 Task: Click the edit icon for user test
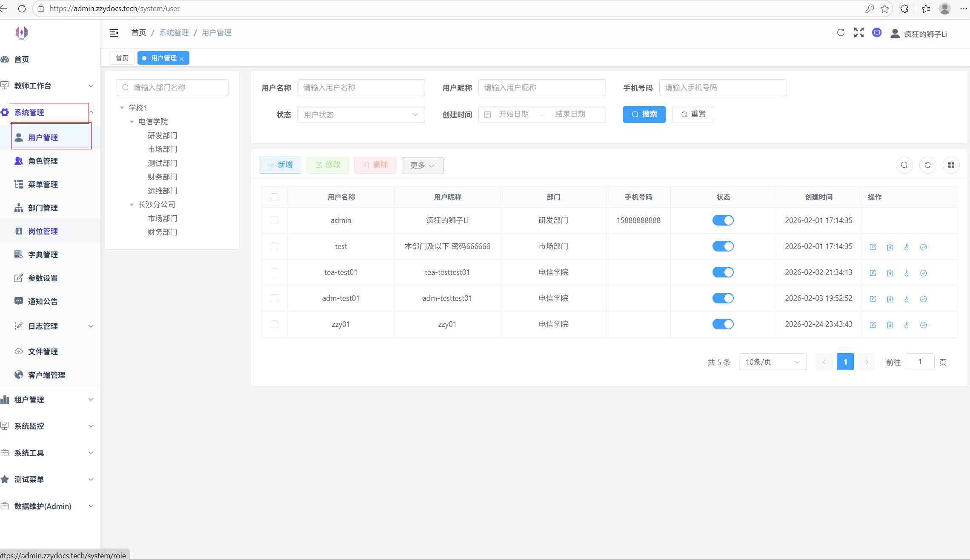(873, 247)
